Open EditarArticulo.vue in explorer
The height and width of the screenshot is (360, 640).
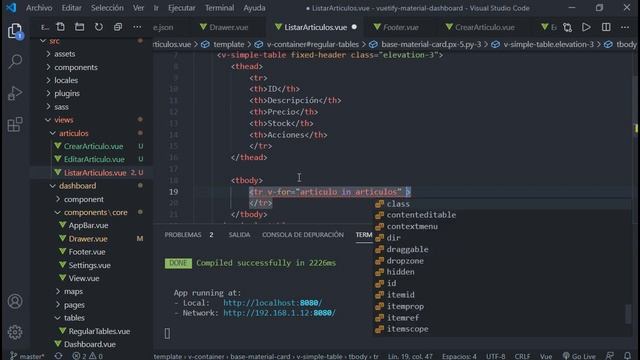94,160
